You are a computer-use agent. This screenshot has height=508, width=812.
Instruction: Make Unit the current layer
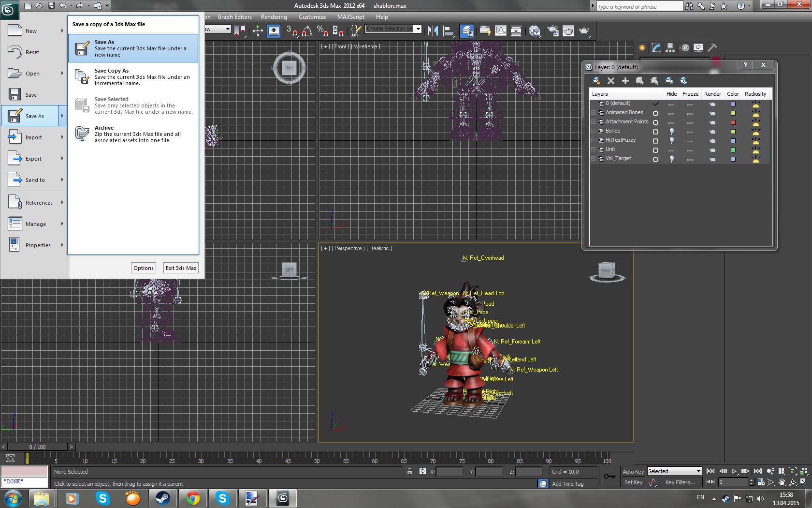[655, 150]
